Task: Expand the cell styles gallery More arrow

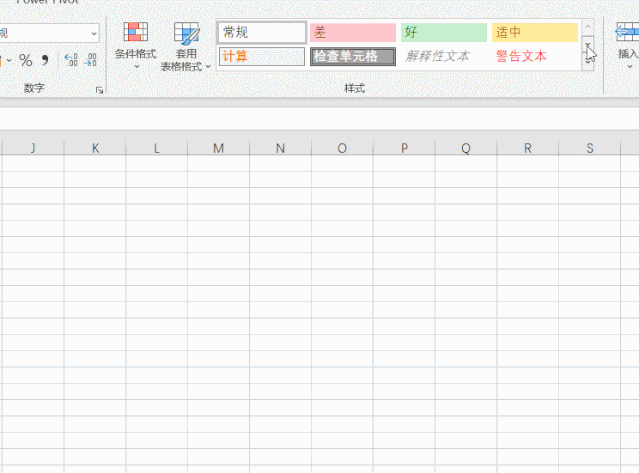Action: point(588,60)
